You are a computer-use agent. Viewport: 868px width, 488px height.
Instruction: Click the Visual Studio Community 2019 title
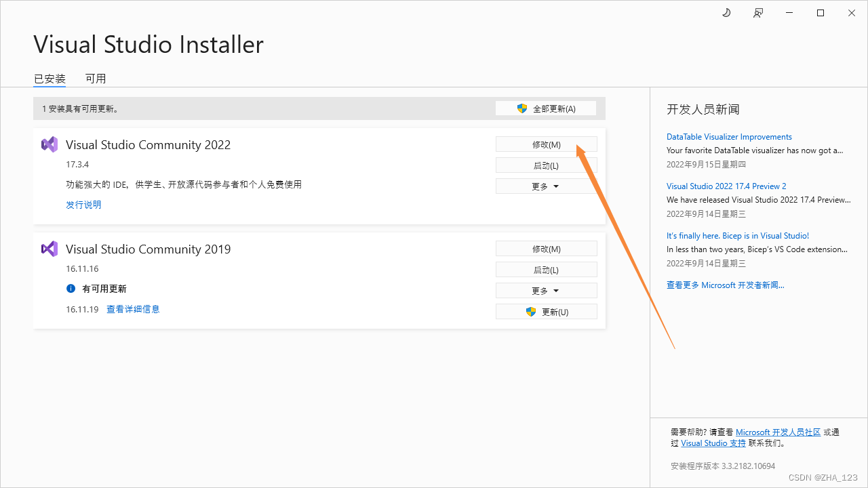click(149, 249)
